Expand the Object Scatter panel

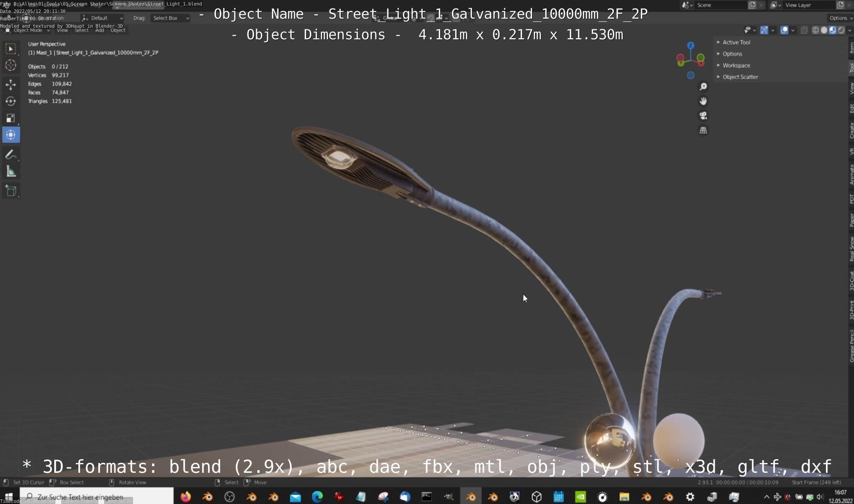740,77
